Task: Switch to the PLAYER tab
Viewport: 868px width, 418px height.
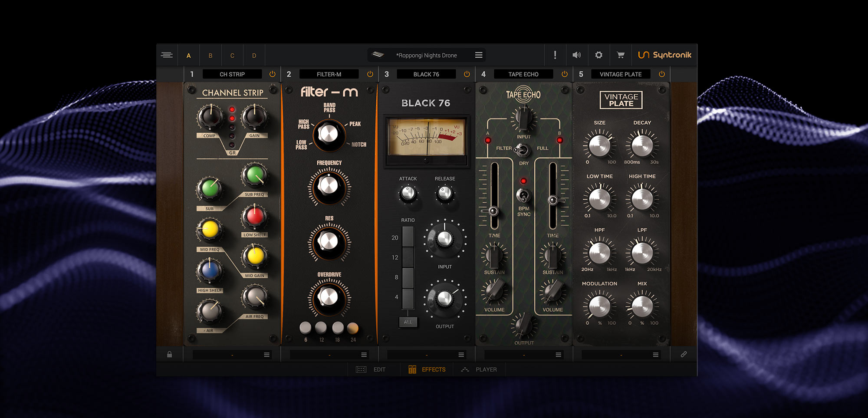Action: point(480,369)
